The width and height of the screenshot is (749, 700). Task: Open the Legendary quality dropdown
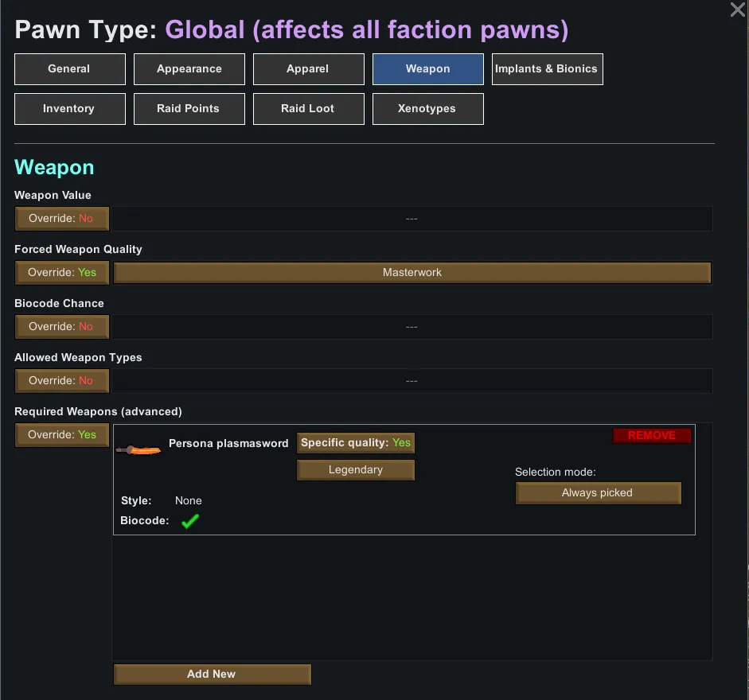[x=356, y=470]
